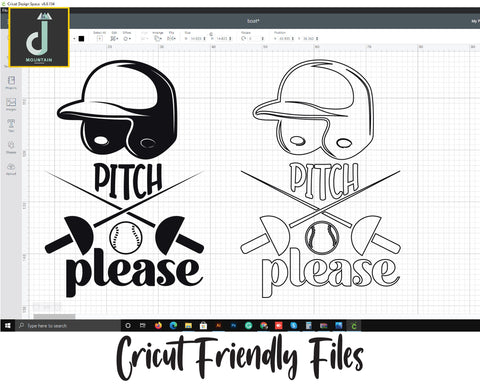Screen dimensions: 480x384
Task: Click the Size width input field
Action: pyautogui.click(x=196, y=39)
